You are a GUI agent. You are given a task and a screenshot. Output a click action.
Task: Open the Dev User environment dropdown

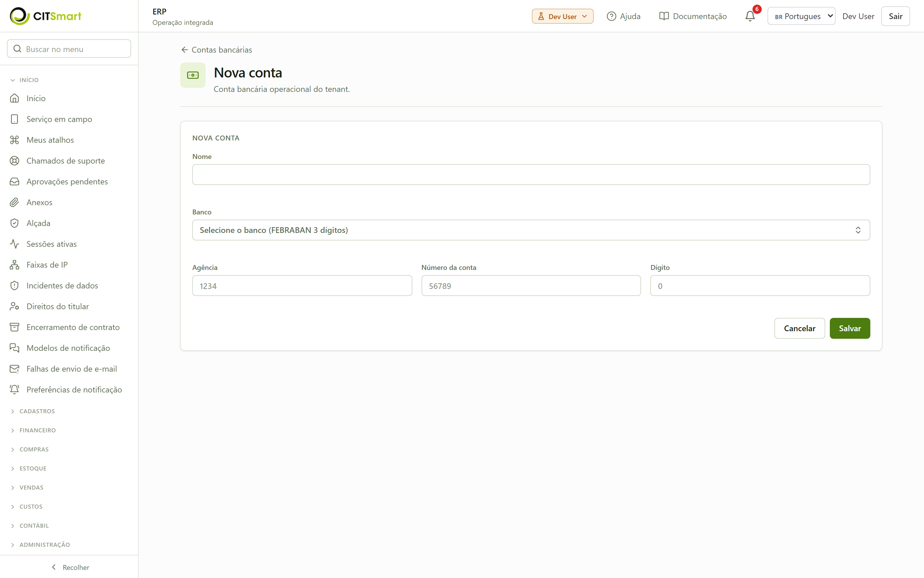tap(562, 16)
